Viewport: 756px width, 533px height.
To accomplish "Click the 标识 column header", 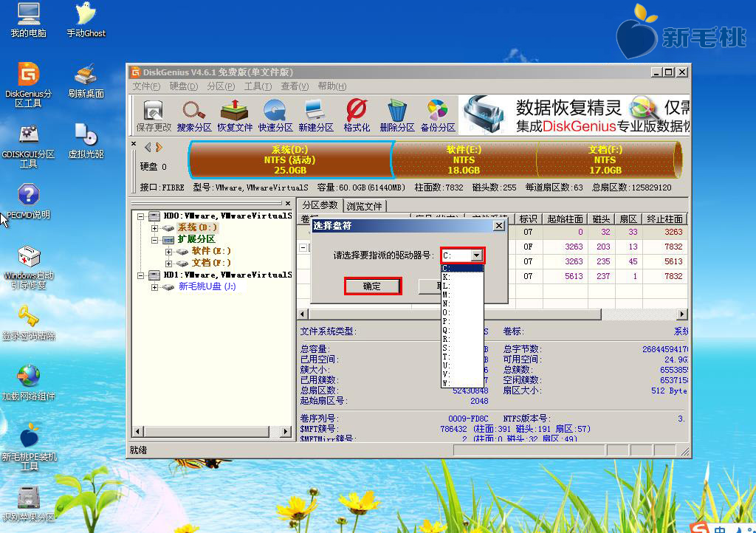I will [x=528, y=219].
